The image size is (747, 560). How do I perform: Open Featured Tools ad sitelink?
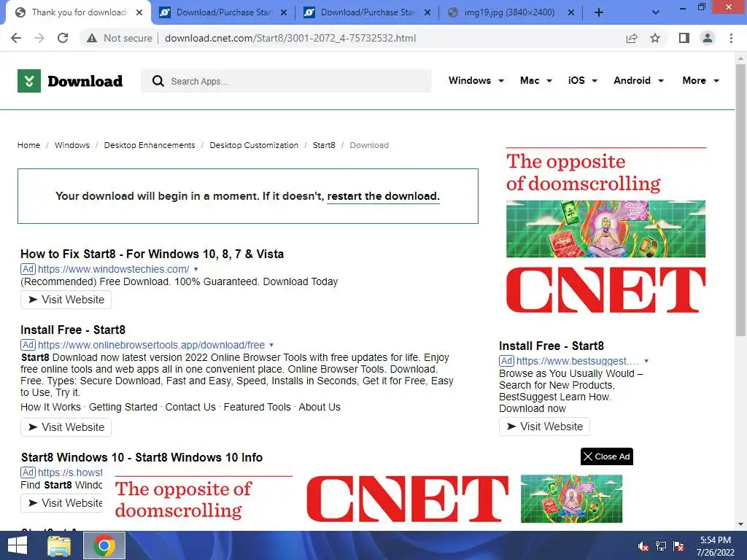[x=258, y=407]
